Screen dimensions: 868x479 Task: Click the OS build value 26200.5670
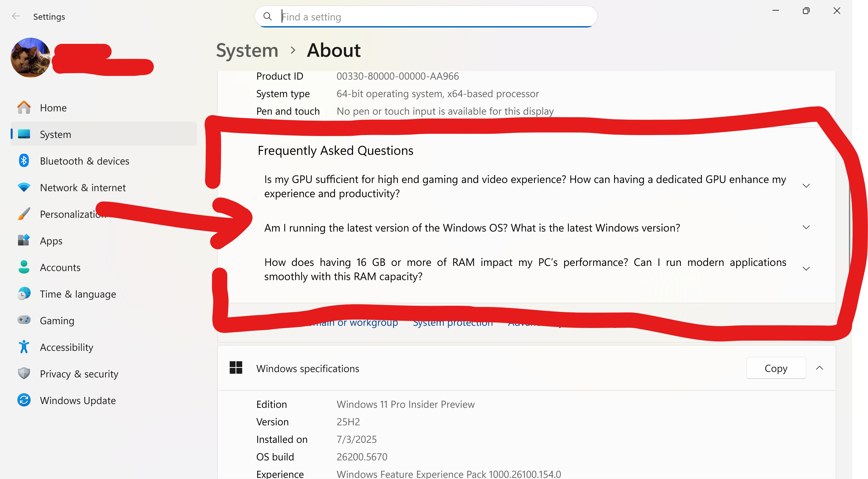point(362,457)
